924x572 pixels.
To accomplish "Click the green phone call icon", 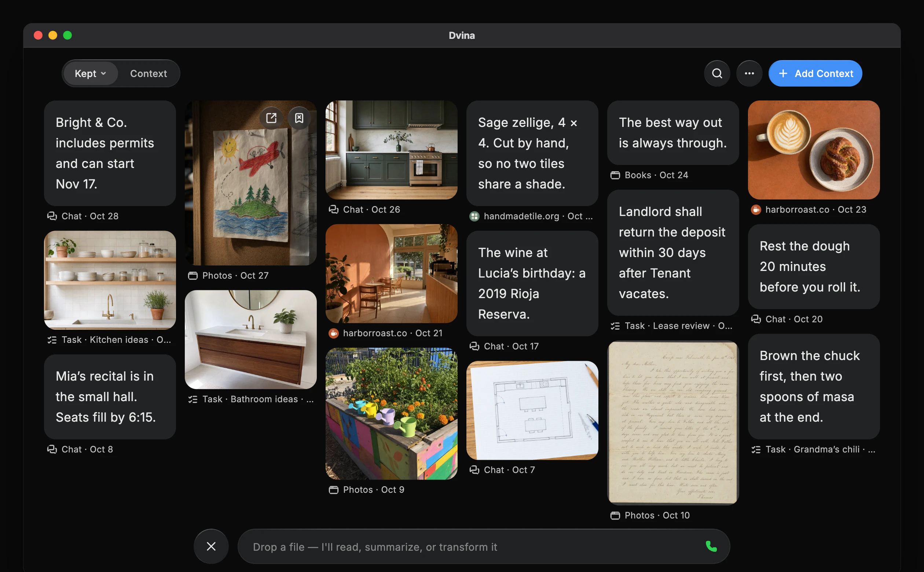I will click(711, 546).
